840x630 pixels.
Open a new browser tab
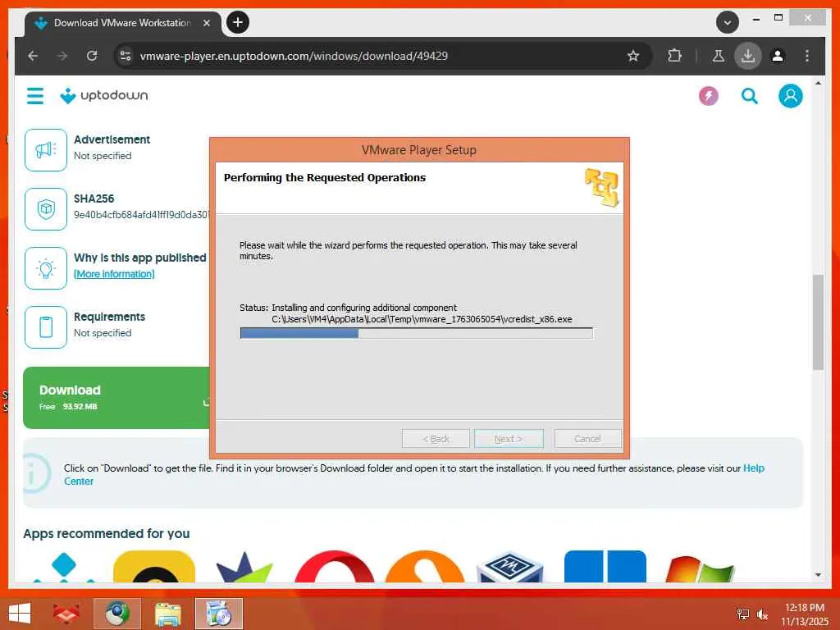click(x=238, y=22)
